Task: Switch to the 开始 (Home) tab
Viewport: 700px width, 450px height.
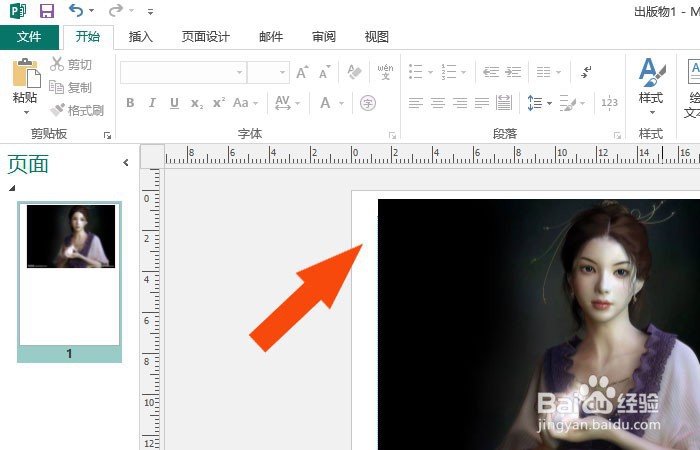Action: [x=88, y=37]
